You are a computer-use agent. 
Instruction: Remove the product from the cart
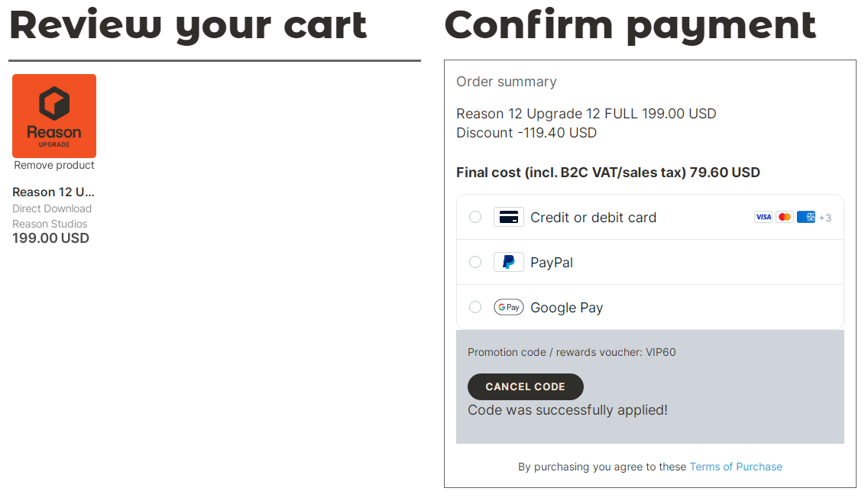tap(54, 165)
